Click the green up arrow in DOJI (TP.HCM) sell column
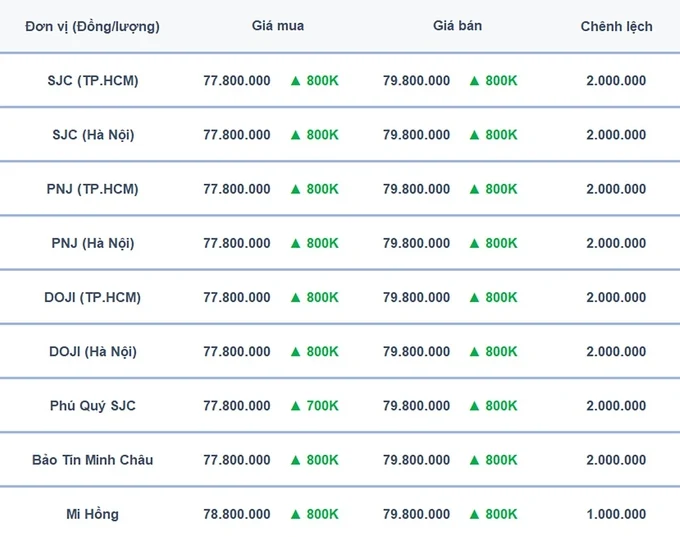The image size is (680, 537). tap(474, 298)
